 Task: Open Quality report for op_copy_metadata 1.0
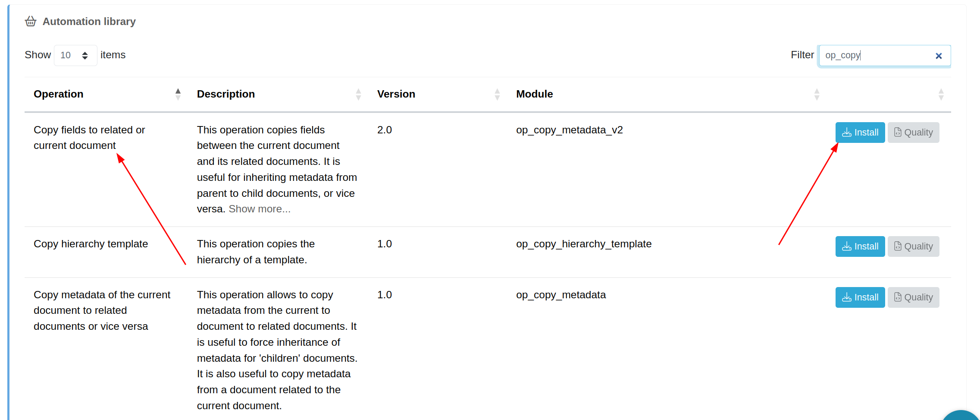[913, 297]
